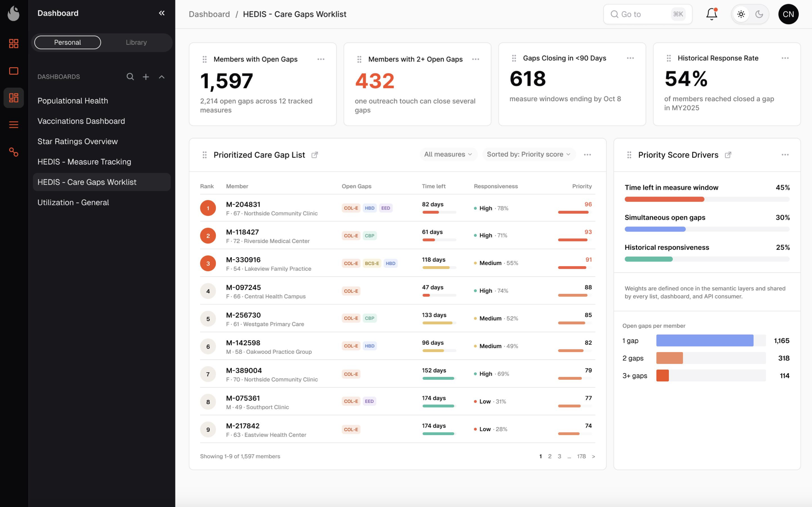Open HEDIS - Measure Tracking dashboard
The image size is (812, 507).
point(102,161)
